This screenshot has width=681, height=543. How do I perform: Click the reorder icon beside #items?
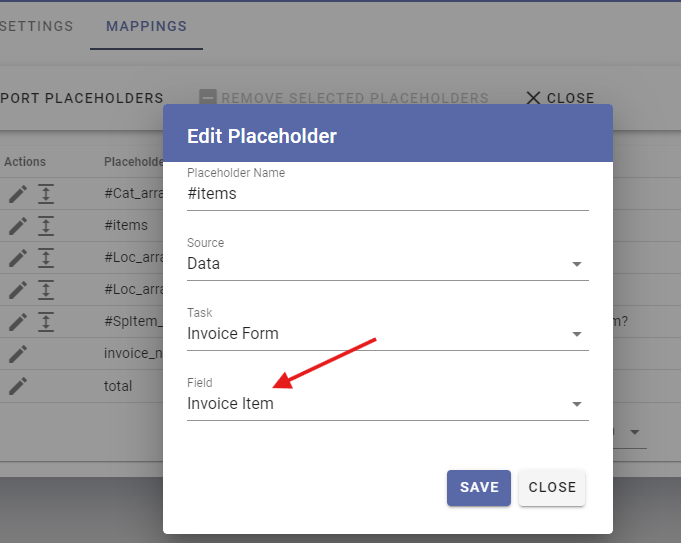[x=46, y=226]
